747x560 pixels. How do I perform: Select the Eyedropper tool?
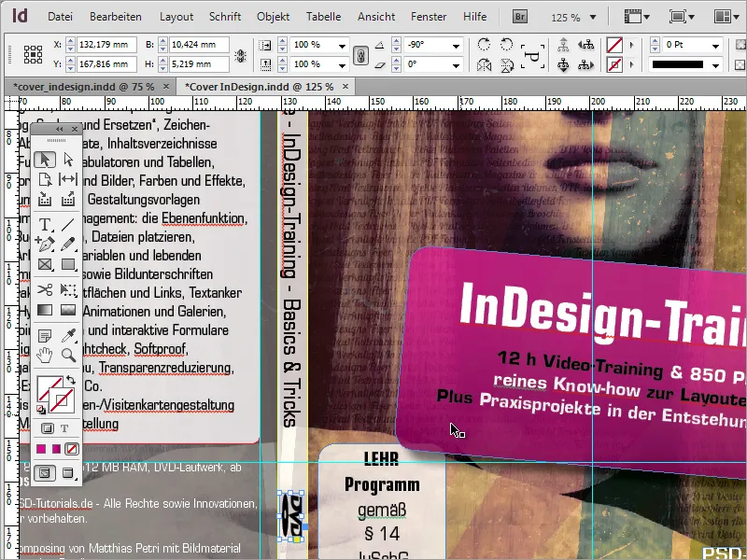tap(68, 336)
